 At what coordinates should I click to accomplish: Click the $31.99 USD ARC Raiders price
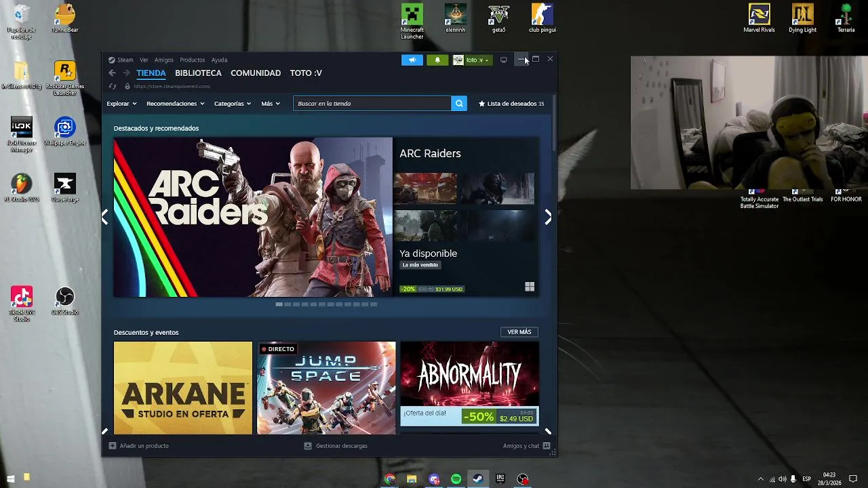pyautogui.click(x=449, y=289)
